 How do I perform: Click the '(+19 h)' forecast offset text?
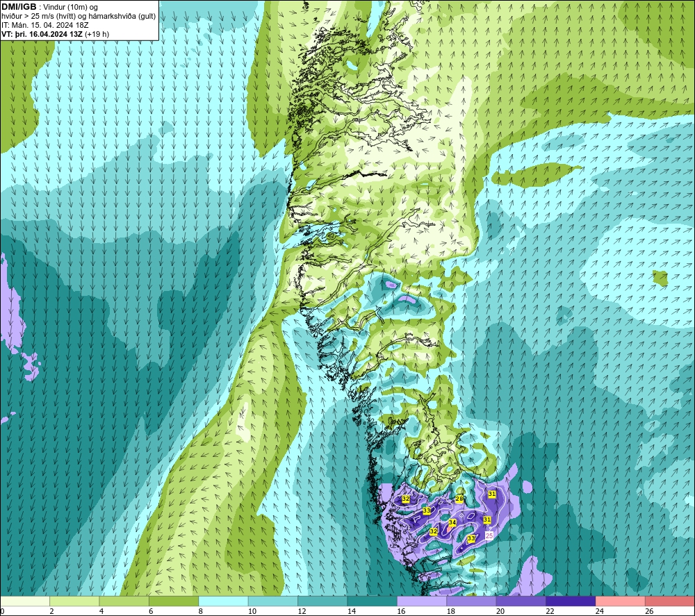point(97,34)
